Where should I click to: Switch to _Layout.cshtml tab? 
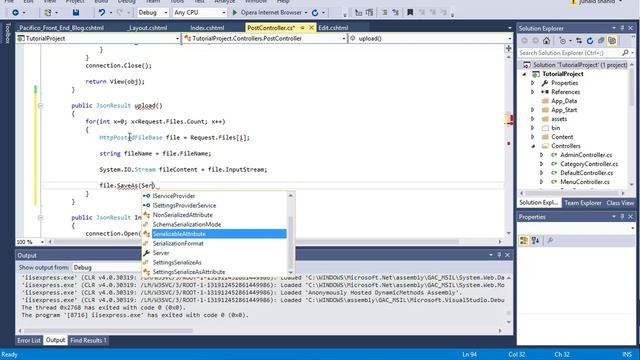click(x=147, y=28)
